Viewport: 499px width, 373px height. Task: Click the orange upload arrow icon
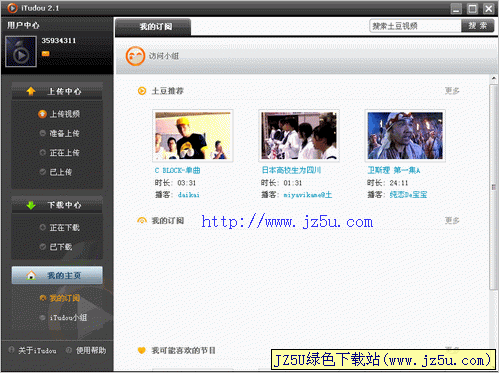pos(31,91)
